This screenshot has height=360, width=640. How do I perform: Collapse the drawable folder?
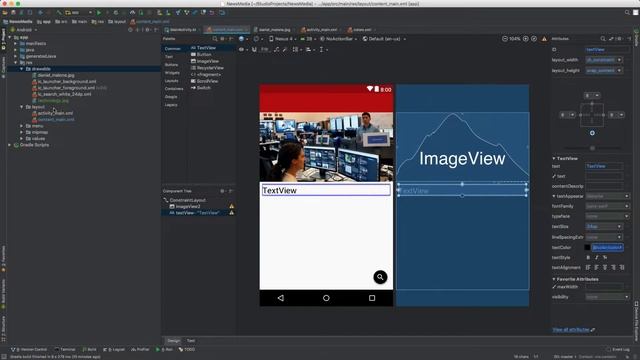(22, 69)
